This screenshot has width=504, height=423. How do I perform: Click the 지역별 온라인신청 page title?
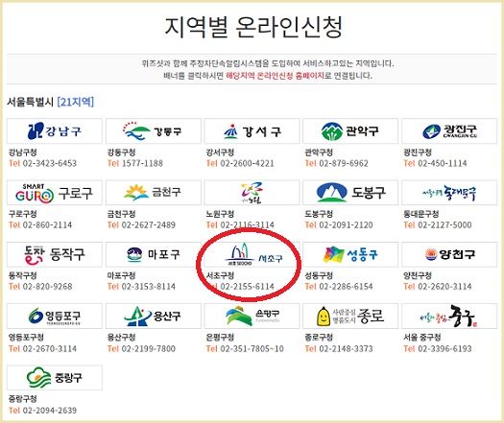tap(253, 27)
